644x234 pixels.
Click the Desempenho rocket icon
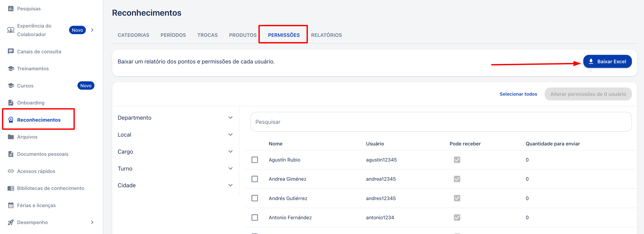click(11, 222)
